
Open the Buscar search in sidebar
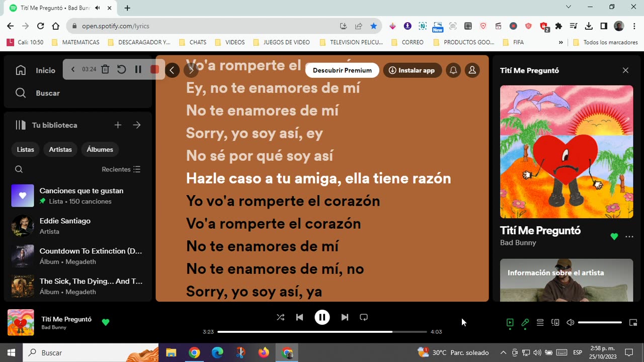[38, 93]
